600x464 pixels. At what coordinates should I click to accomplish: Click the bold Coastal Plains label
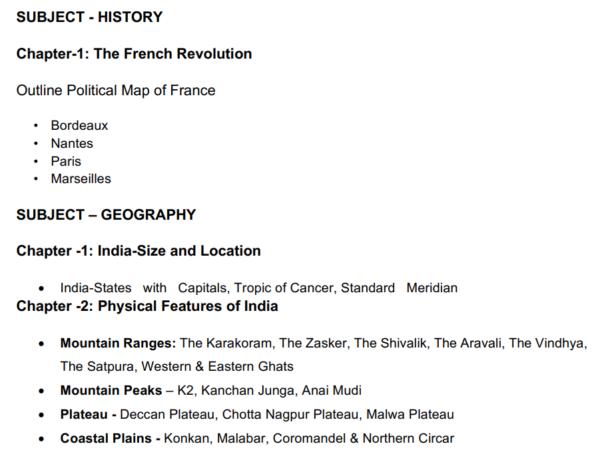point(110,438)
